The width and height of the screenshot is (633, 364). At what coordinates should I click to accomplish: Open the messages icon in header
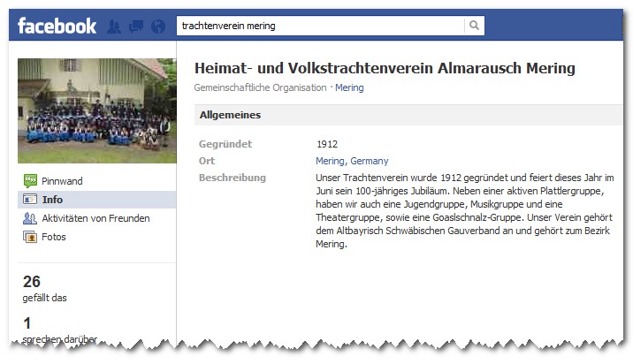pyautogui.click(x=136, y=27)
